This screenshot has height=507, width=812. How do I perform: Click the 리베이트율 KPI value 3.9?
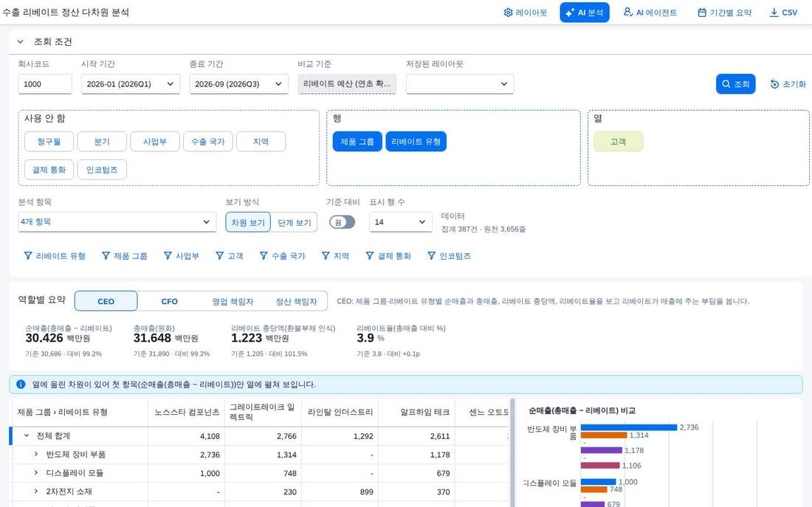[x=365, y=338]
